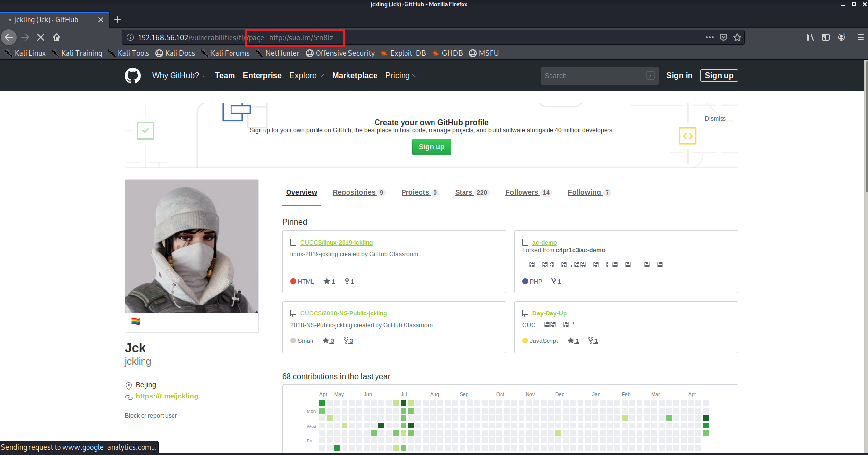Screen dimensions: 868x455
Task: Open the CUCCS/linux-2019-jckling repository link
Action: [x=336, y=243]
